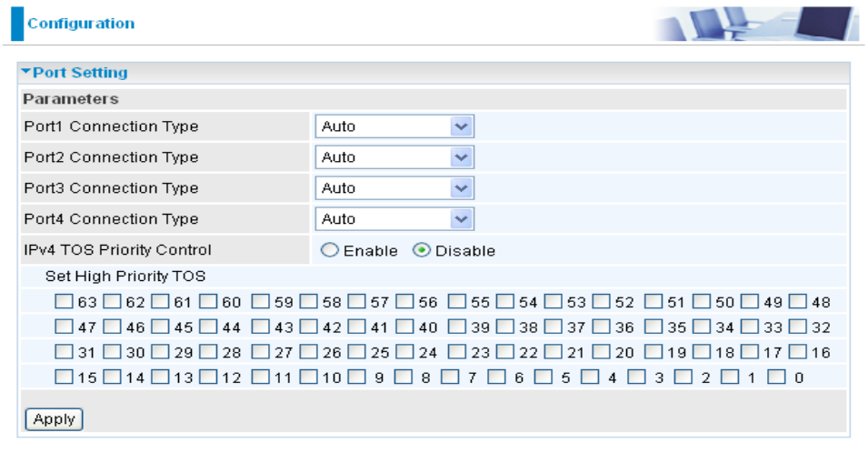
Task: Open the Port3 Connection Type dropdown
Action: click(x=394, y=188)
